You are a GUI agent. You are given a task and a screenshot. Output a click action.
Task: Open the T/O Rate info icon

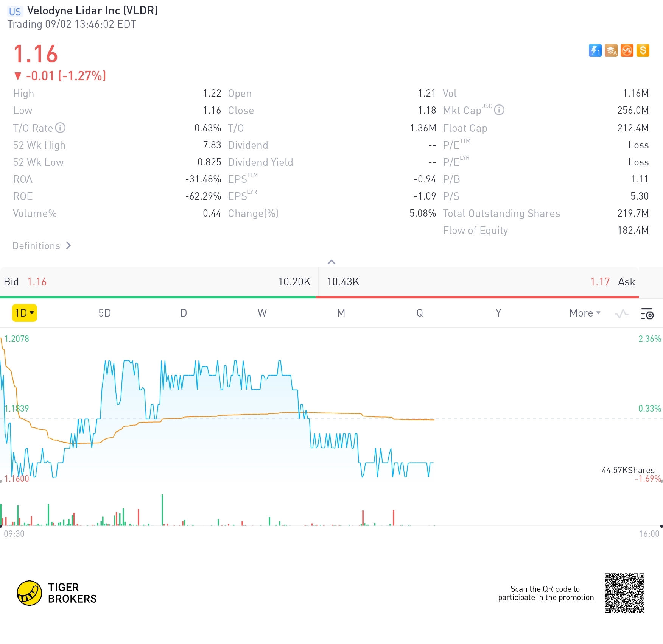(60, 128)
